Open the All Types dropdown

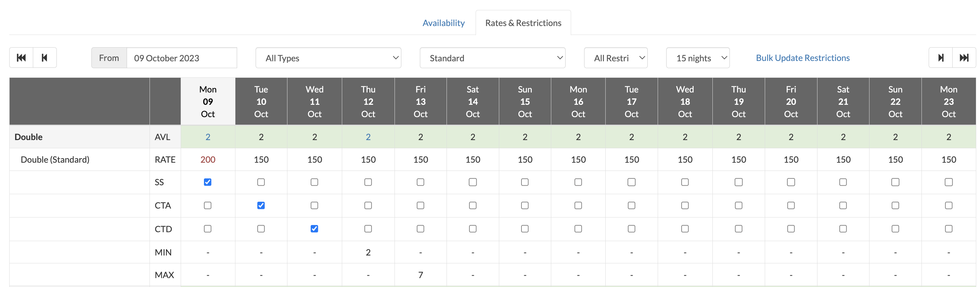[328, 58]
